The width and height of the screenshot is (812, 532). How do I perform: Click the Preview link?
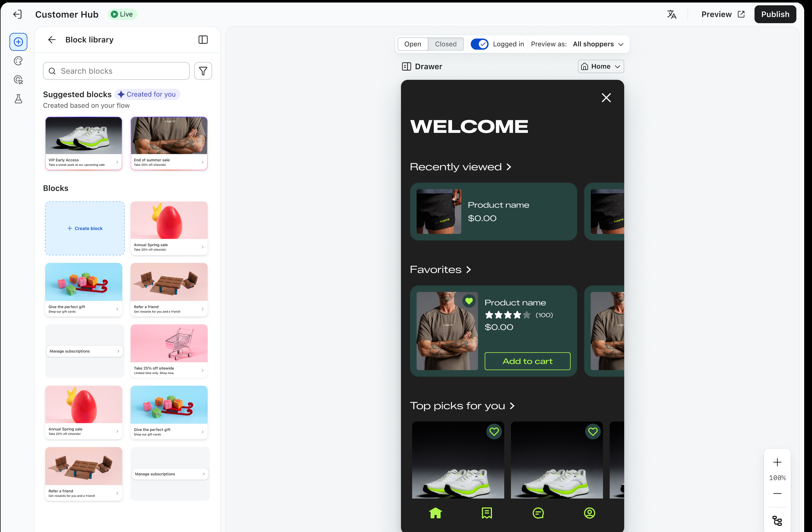point(723,14)
